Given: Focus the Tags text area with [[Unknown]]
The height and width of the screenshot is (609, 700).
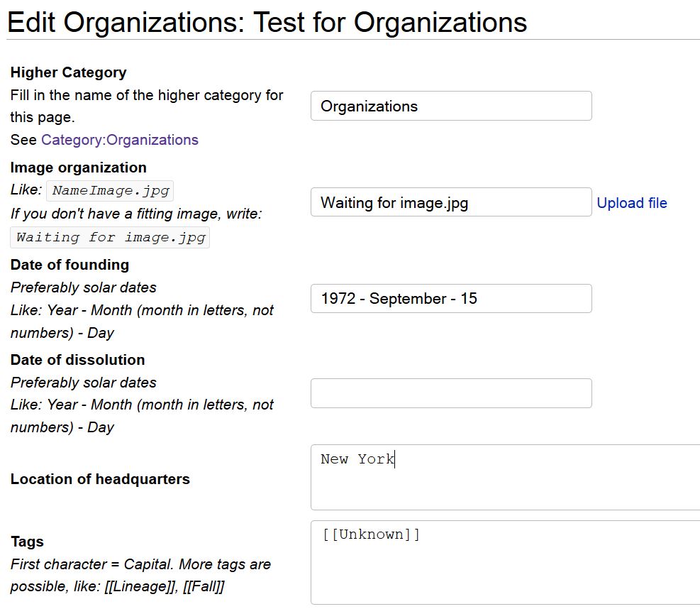Looking at the screenshot, I should (x=505, y=562).
